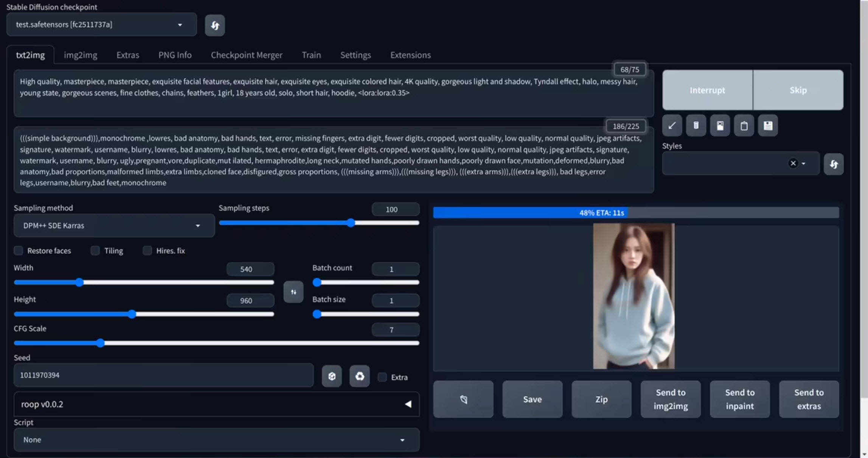
Task: Click the read generation parameters arrow icon
Action: (672, 126)
